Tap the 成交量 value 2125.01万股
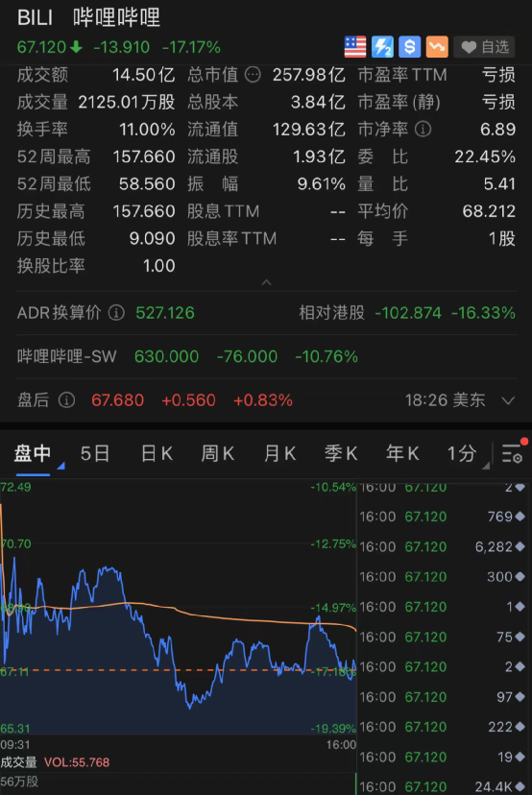 127,103
